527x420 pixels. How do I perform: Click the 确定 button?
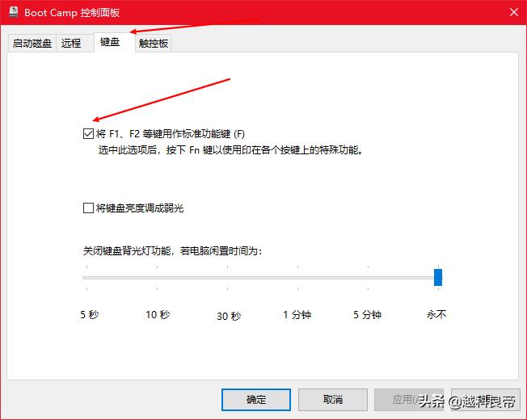256,400
